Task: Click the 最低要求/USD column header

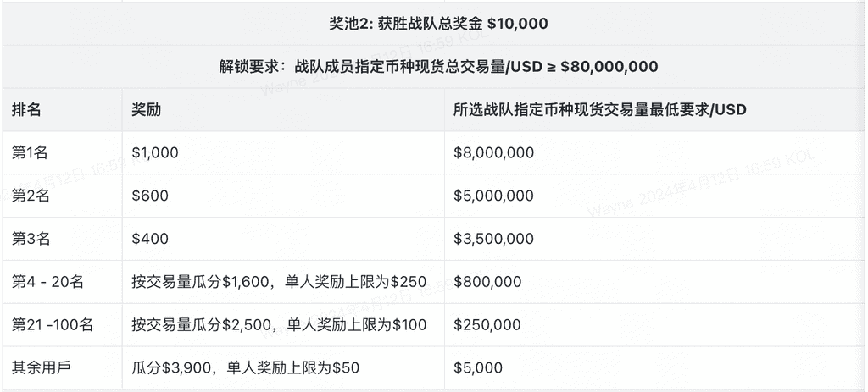Action: point(599,110)
